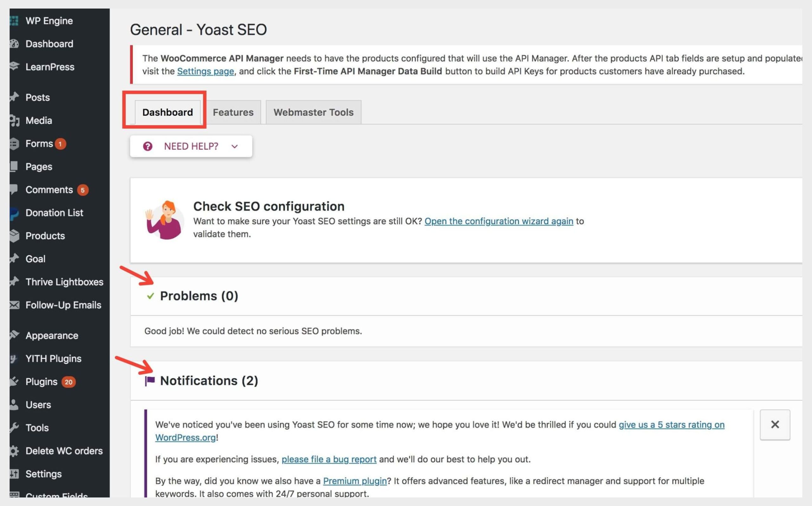Click the Goal pin icon
Screen dimensions: 812x506
(14, 259)
